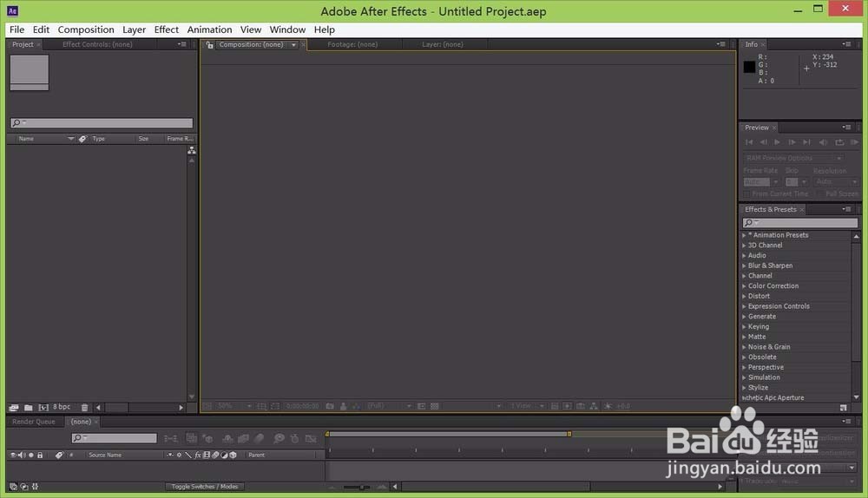Click the shy layers icon in timeline
Image resolution: width=868 pixels, height=498 pixels.
tap(227, 438)
